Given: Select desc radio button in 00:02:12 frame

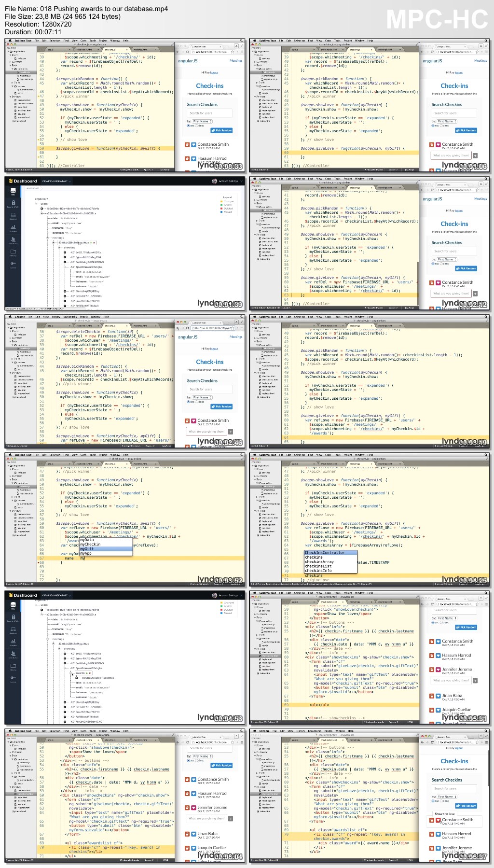Looking at the screenshot, I should pyautogui.click(x=441, y=264).
